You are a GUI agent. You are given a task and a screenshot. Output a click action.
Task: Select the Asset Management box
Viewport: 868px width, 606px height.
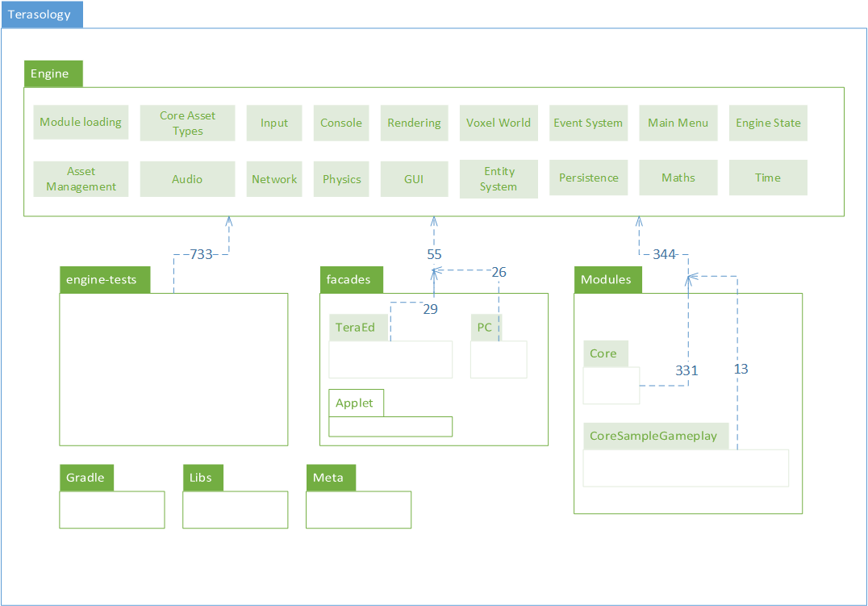pos(81,178)
